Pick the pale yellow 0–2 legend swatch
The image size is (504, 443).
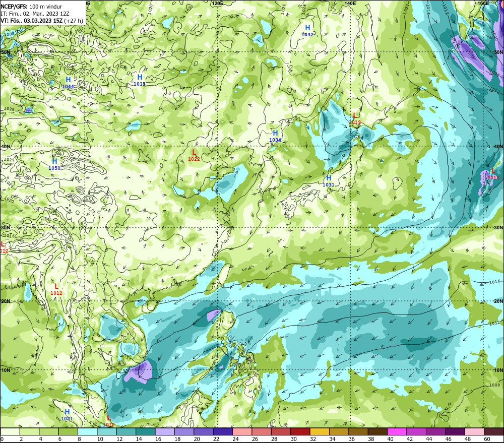coord(10,432)
